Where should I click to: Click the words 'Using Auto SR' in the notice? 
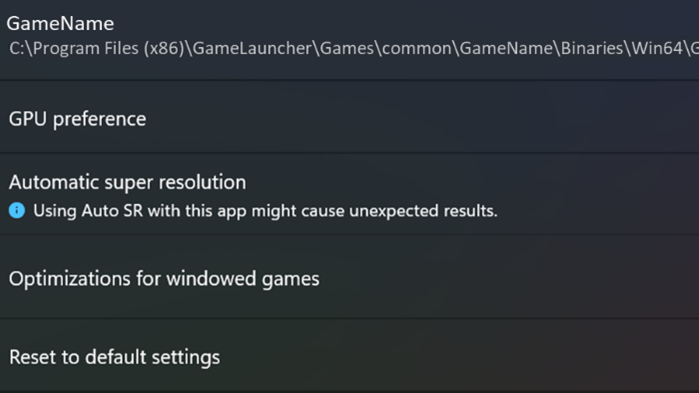[88, 211]
